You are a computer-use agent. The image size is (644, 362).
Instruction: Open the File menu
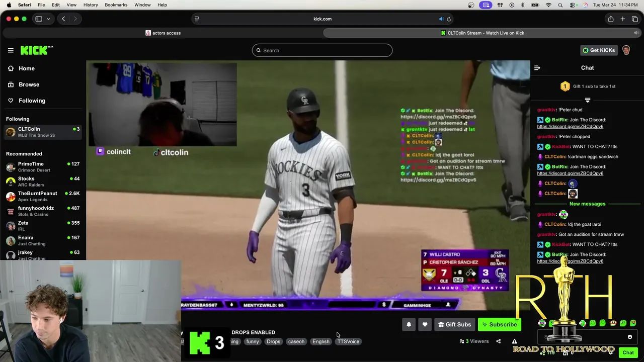pos(41,5)
